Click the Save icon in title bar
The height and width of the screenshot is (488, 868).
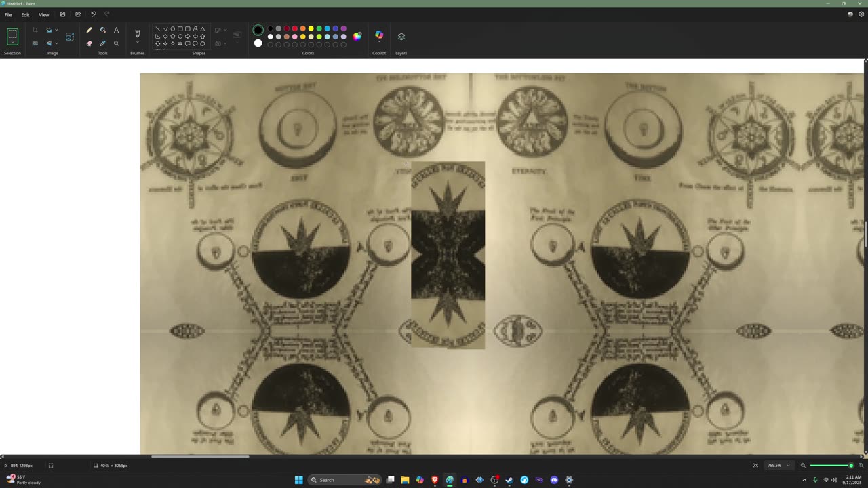[62, 14]
